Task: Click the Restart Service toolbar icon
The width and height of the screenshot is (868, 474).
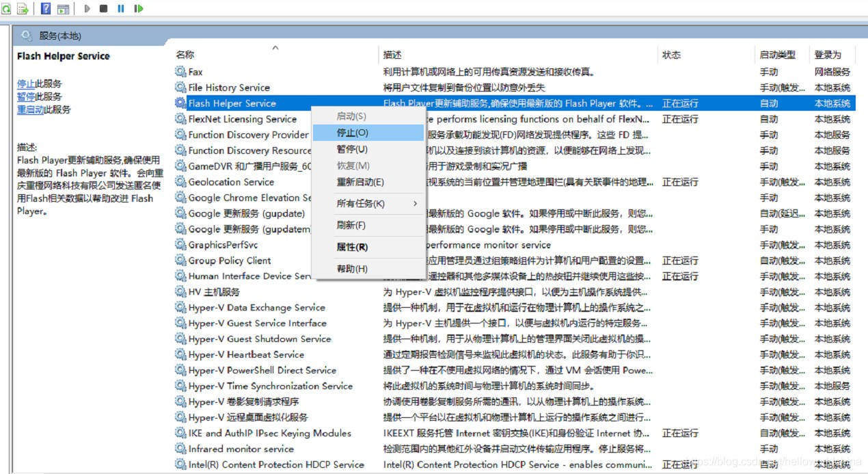Action: pyautogui.click(x=139, y=9)
